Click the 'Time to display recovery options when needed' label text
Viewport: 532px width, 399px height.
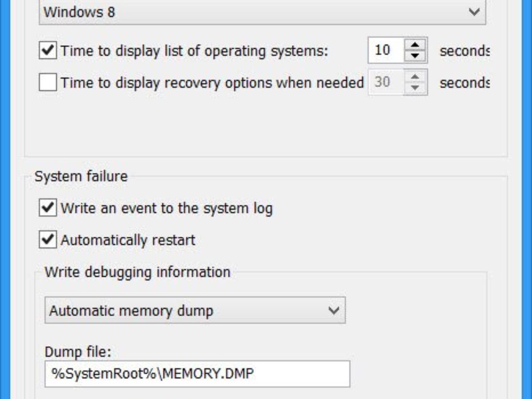(212, 82)
